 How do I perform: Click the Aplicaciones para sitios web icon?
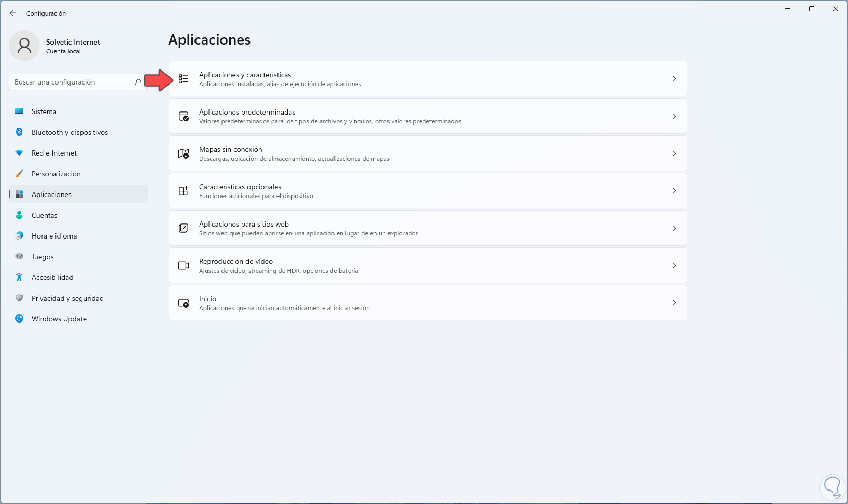coord(184,228)
